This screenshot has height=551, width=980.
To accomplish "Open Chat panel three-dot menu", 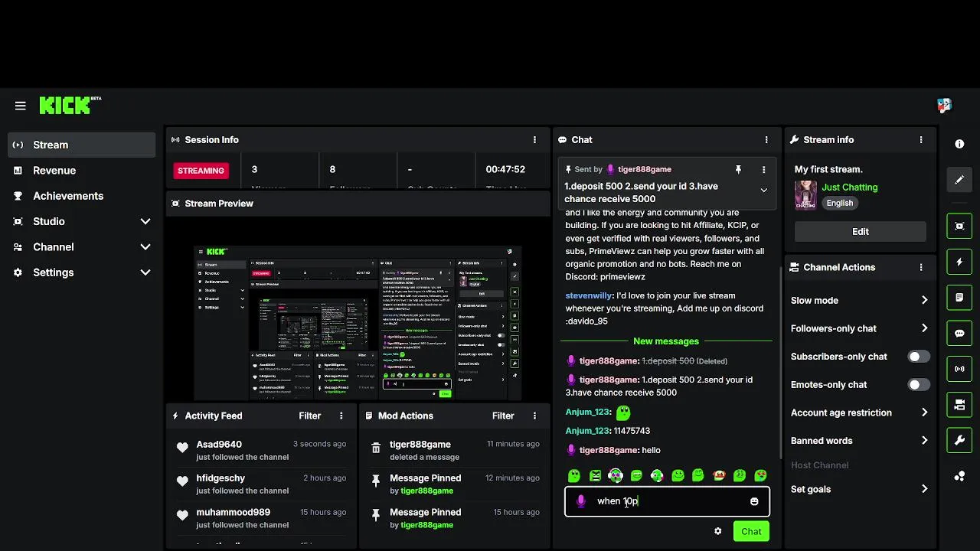I will (x=766, y=140).
